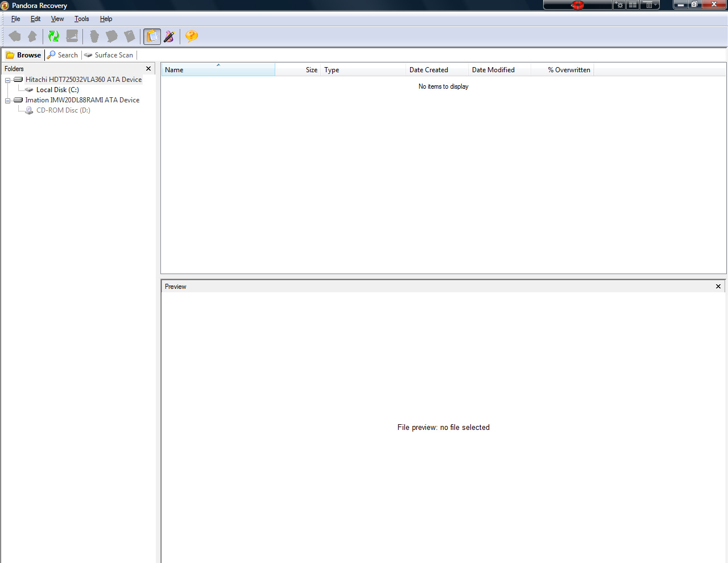Image resolution: width=728 pixels, height=563 pixels.
Task: Sort file list by Size column
Action: click(x=297, y=70)
